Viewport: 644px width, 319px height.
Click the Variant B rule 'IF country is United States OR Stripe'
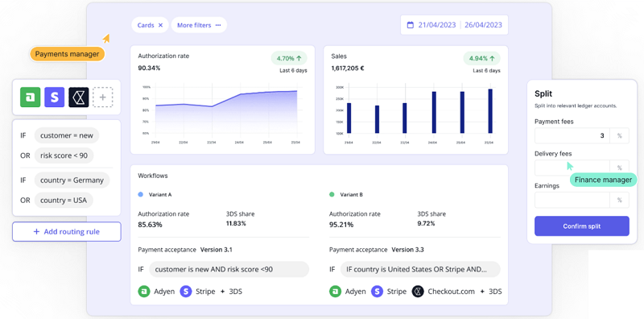click(420, 270)
